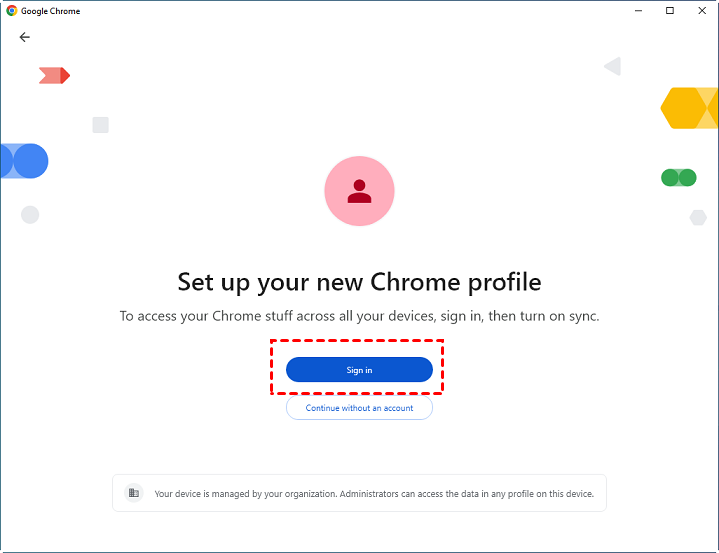Click the back arrow icon

pyautogui.click(x=25, y=37)
